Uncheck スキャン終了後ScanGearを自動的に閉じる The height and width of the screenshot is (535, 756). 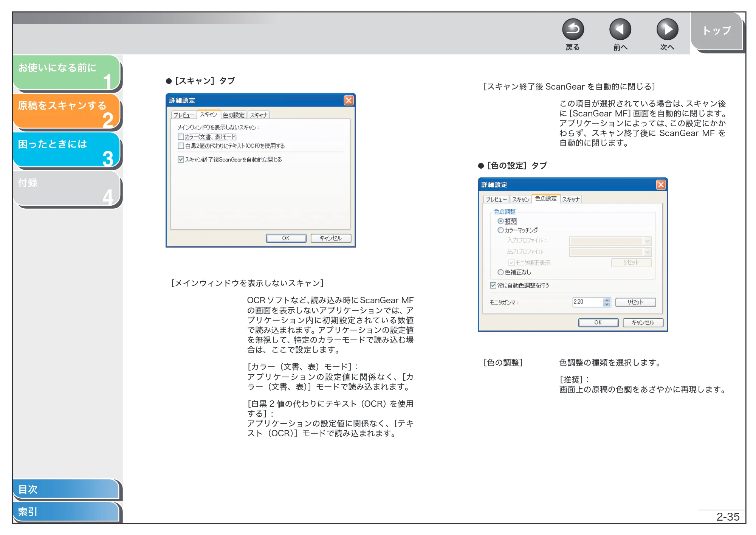pyautogui.click(x=181, y=160)
